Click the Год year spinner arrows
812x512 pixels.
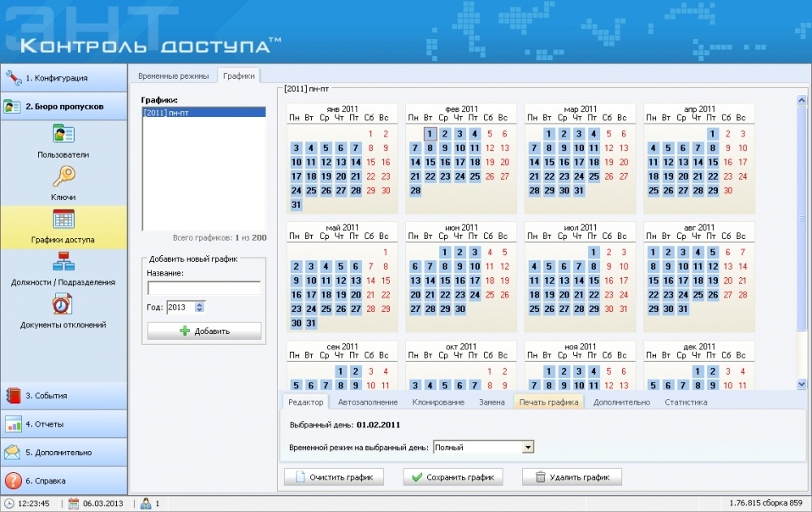click(200, 307)
